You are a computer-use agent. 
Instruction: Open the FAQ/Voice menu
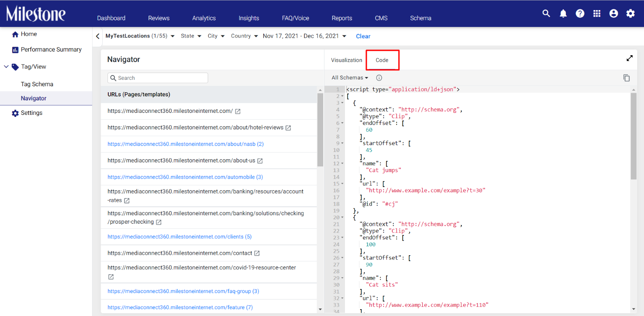[x=295, y=18]
